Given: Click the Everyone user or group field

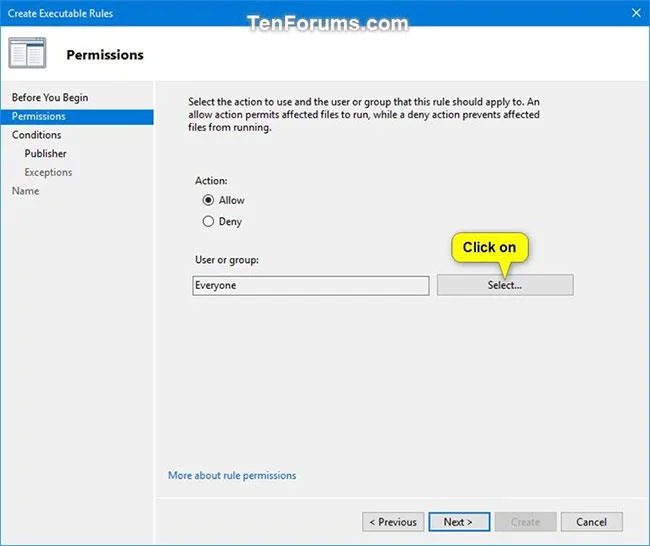Looking at the screenshot, I should (310, 285).
